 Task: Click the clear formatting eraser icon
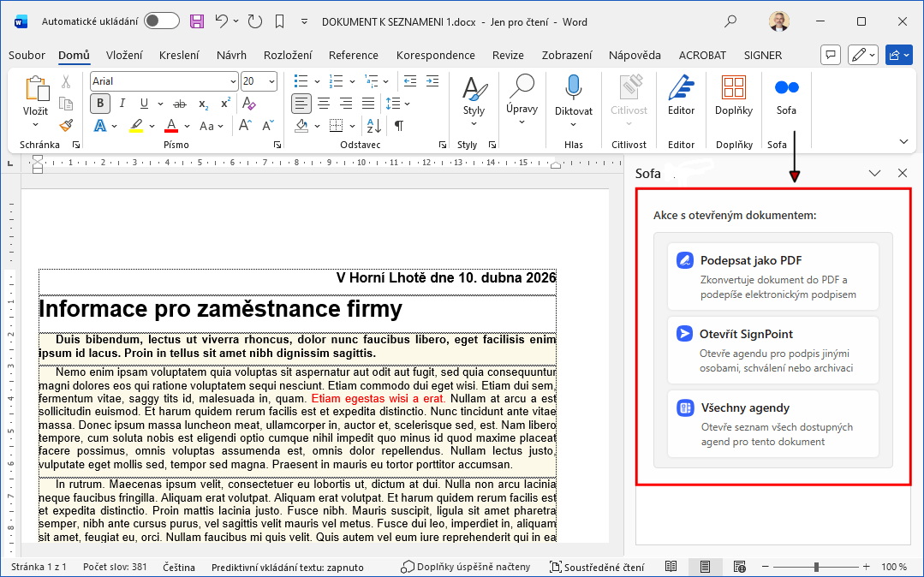tap(249, 104)
